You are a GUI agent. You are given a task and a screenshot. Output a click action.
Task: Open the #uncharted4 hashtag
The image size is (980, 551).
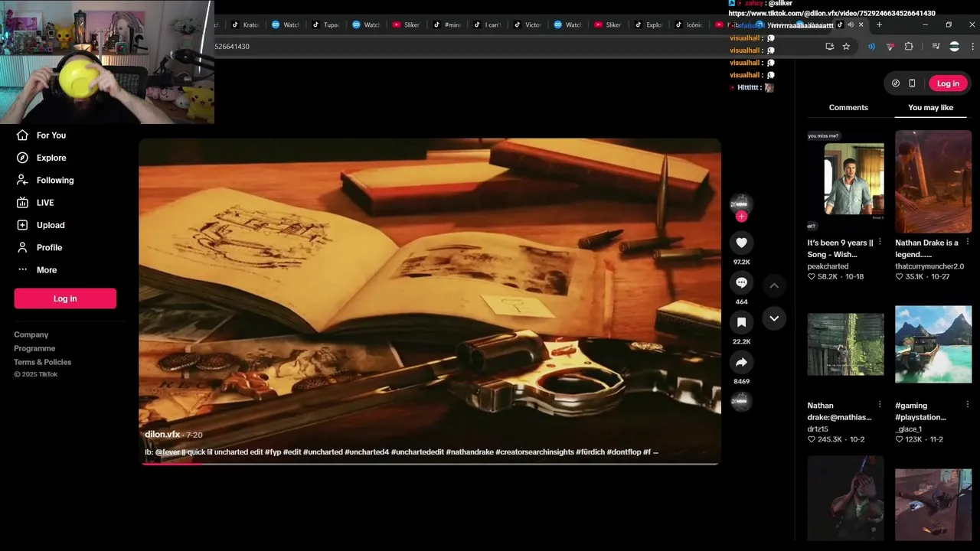[367, 452]
